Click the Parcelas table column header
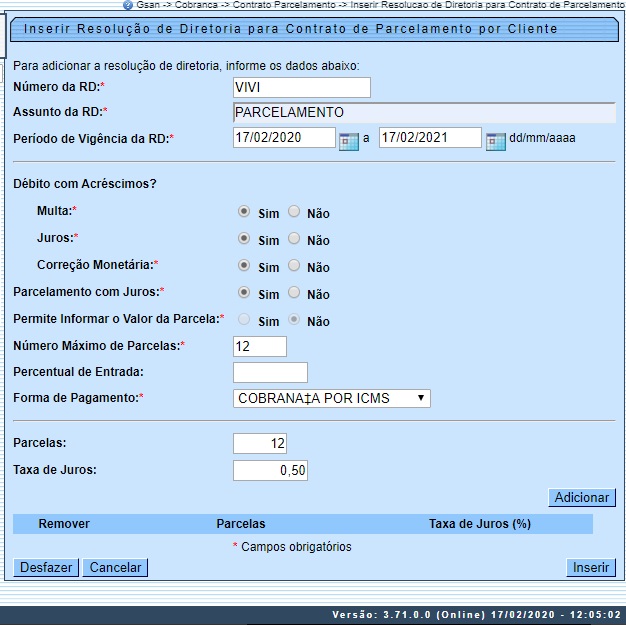Screen dimensions: 626x625 [x=241, y=524]
